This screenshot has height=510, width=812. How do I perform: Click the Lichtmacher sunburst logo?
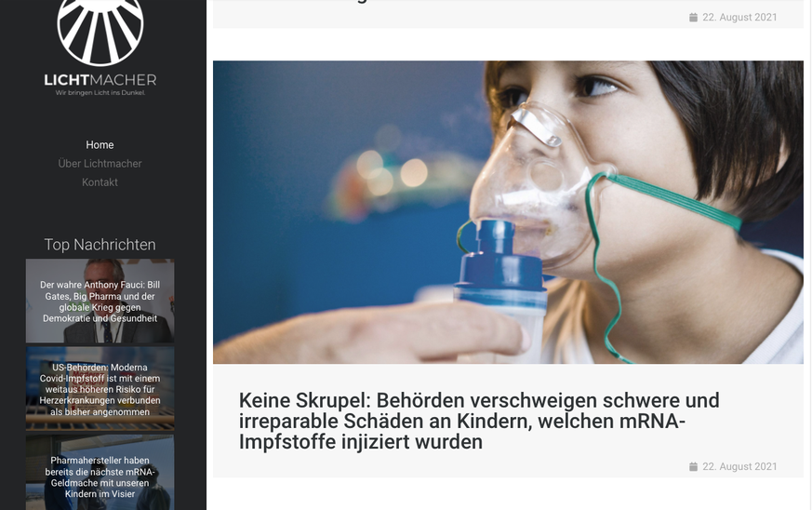point(100,31)
